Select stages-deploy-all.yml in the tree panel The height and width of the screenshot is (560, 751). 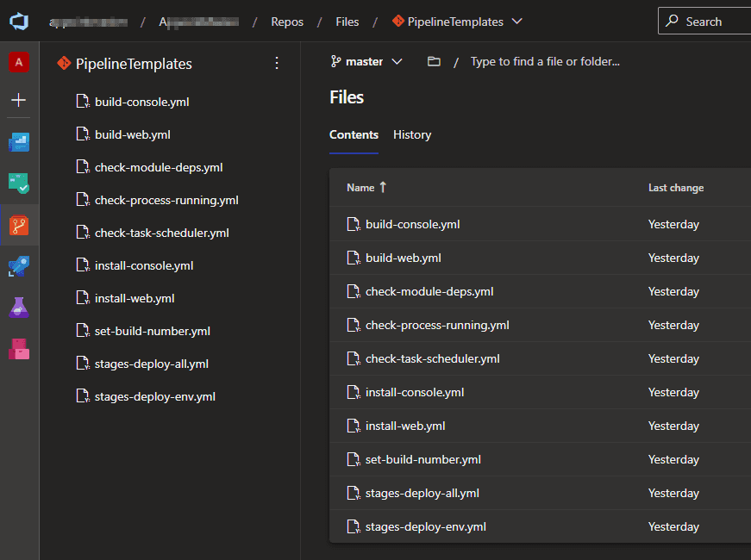click(152, 364)
